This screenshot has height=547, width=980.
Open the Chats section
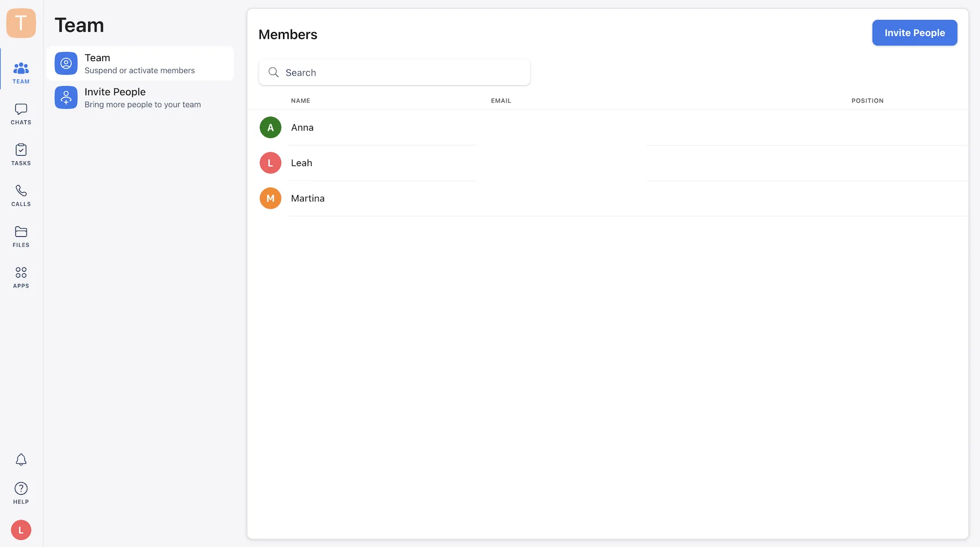pyautogui.click(x=21, y=113)
